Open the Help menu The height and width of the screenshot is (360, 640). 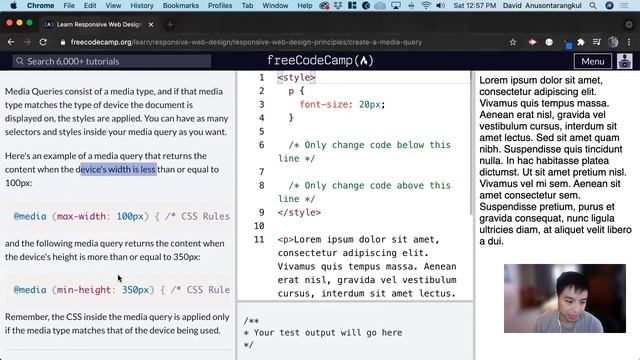[304, 6]
